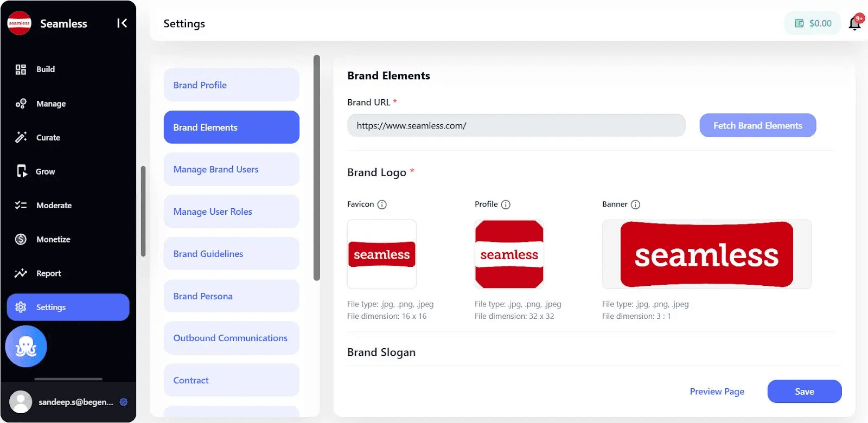
Task: Click the settings tabs list scrollbar
Action: pos(317,168)
